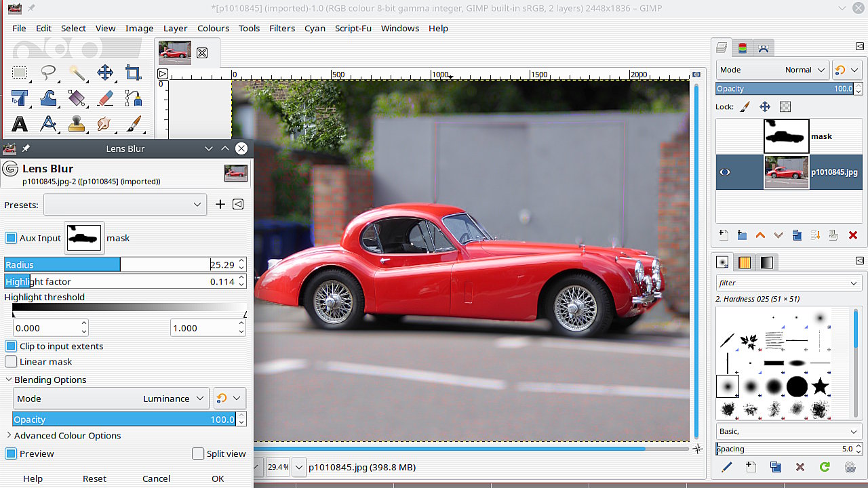Switch to the Channels tab
The image size is (868, 488).
743,48
